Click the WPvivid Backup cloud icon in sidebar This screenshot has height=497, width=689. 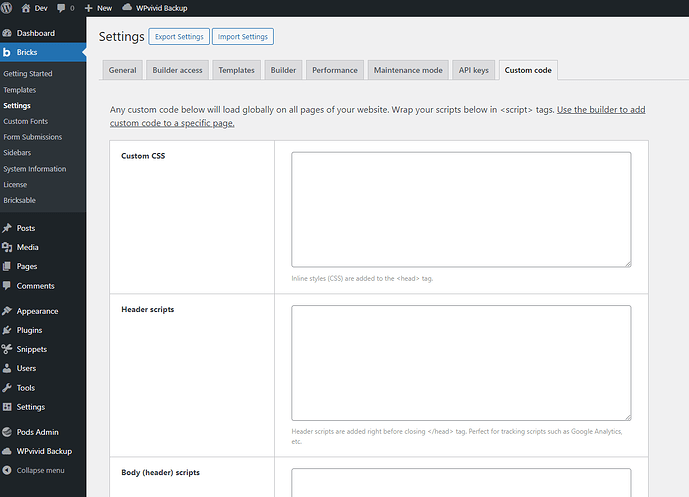coord(7,451)
